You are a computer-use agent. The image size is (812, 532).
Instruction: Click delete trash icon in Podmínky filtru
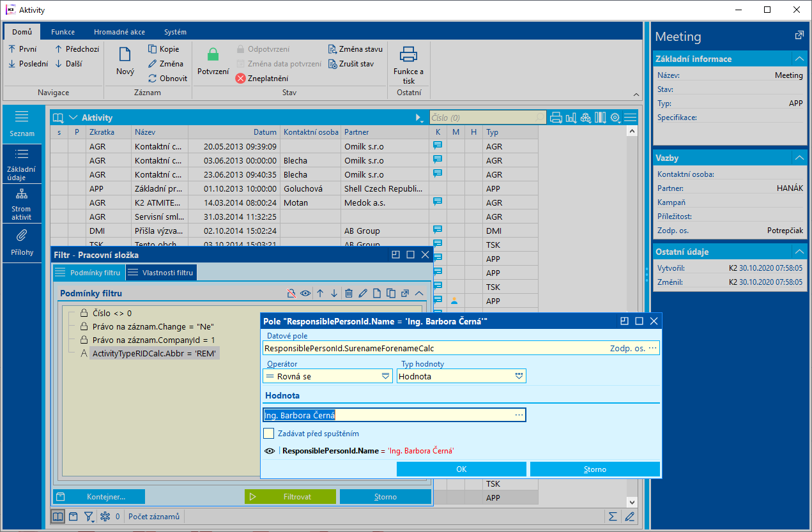click(349, 293)
